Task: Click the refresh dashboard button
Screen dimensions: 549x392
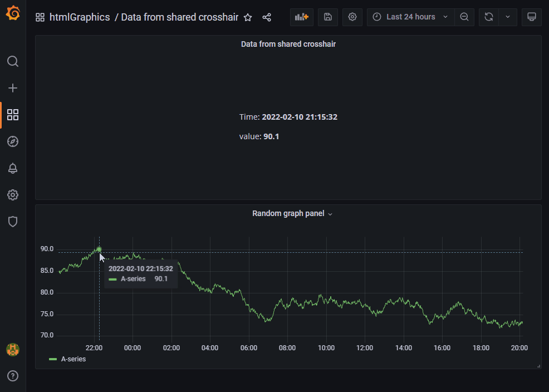Action: click(x=488, y=17)
